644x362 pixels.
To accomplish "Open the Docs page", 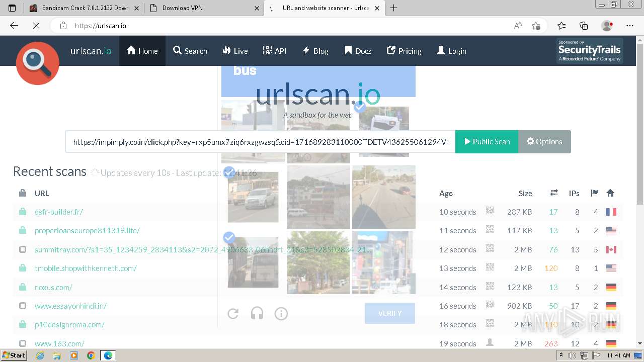I will pyautogui.click(x=358, y=51).
